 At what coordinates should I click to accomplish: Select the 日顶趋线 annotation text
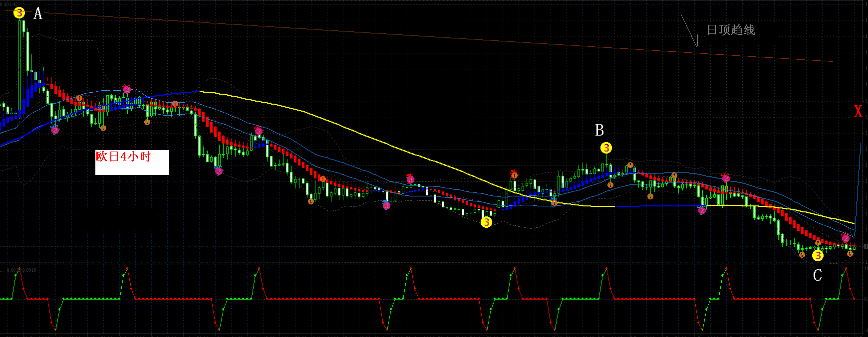731,30
